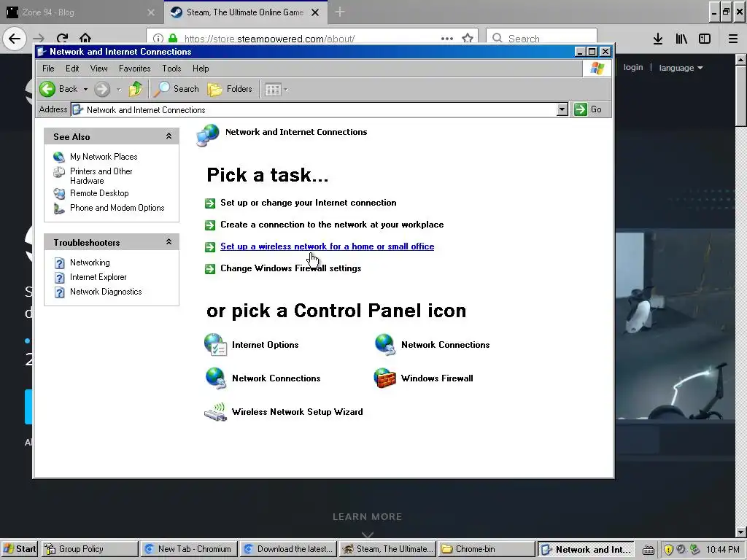
Task: Click arrow beside Create workplace connection task
Action: click(x=210, y=225)
